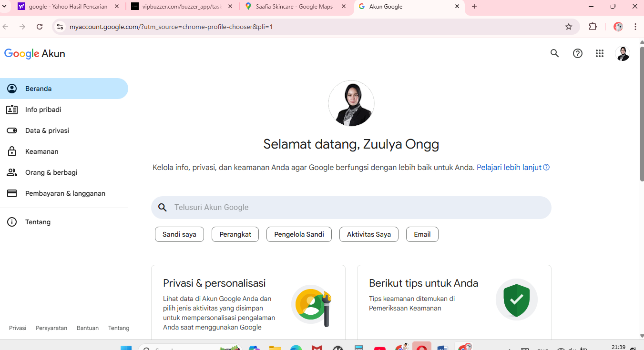Click the Info pribadi ID card icon
This screenshot has height=350, width=644.
tap(12, 110)
